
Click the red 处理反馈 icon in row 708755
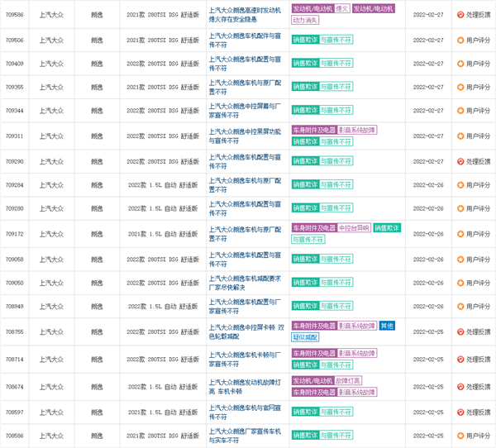pyautogui.click(x=460, y=332)
